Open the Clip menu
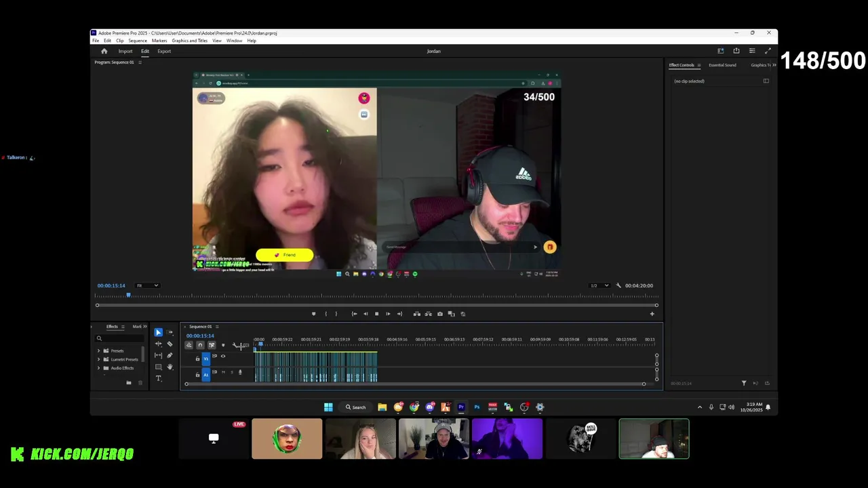Viewport: 868px width, 488px height. point(119,41)
